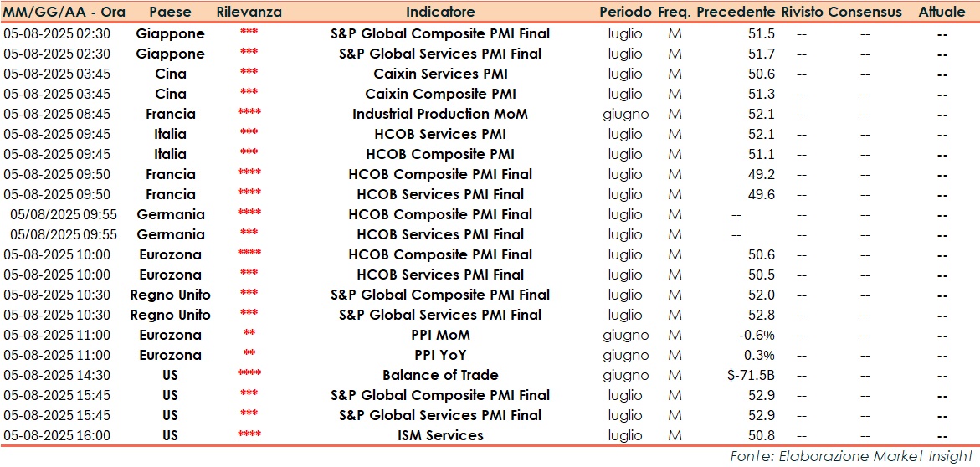This screenshot has width=980, height=467.
Task: Select the ISM Services indicator
Action: (440, 435)
